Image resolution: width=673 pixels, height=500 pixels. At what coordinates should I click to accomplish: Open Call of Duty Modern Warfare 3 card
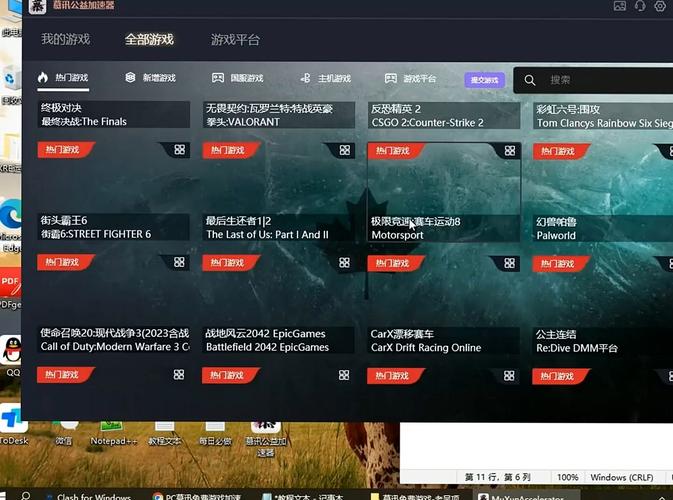pyautogui.click(x=114, y=339)
